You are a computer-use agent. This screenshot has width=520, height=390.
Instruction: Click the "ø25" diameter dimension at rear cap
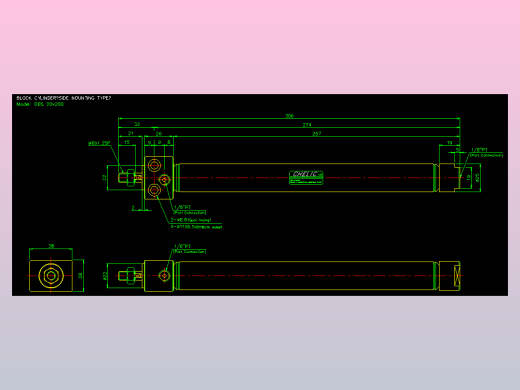tap(477, 178)
